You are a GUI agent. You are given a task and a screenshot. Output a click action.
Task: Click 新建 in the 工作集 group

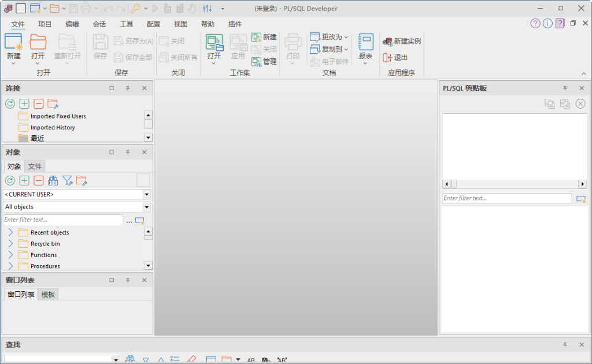click(264, 37)
